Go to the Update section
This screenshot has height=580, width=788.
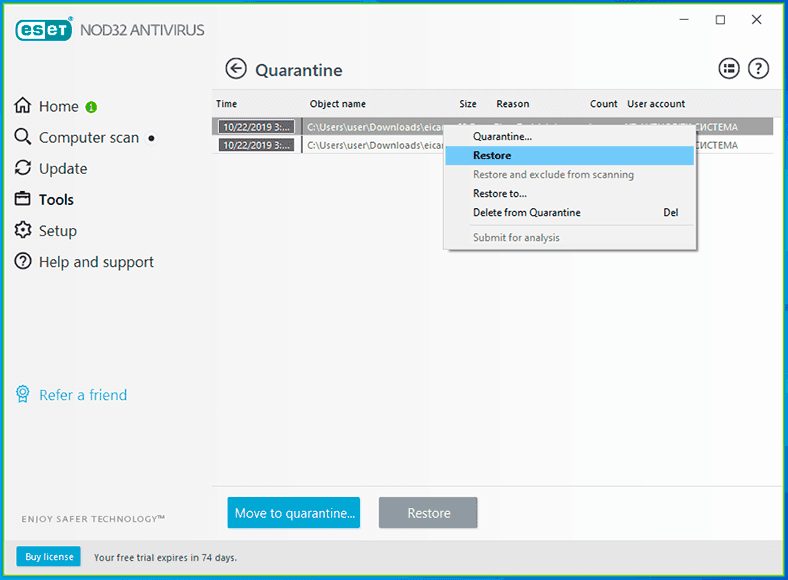(63, 169)
